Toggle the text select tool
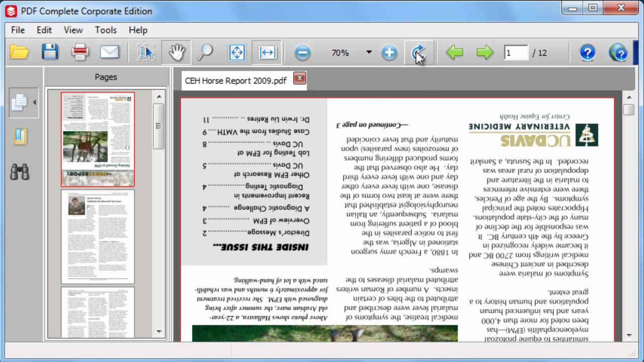This screenshot has height=362, width=644. [145, 52]
